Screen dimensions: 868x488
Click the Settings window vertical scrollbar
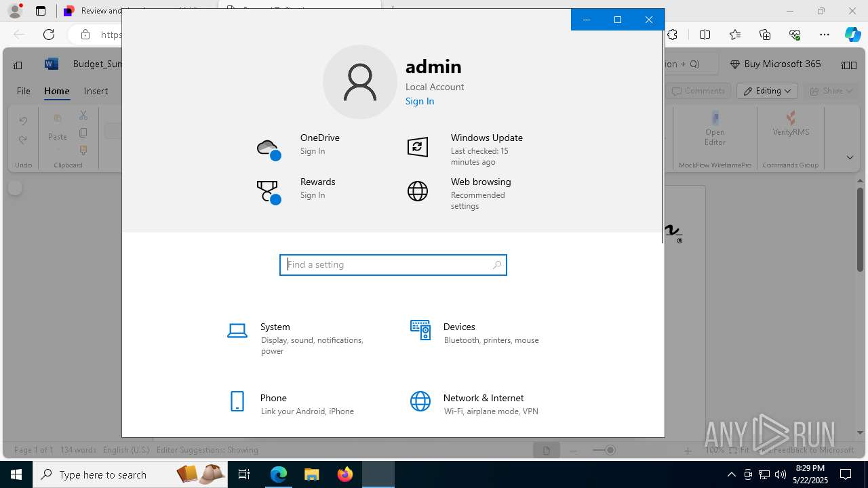point(663,136)
